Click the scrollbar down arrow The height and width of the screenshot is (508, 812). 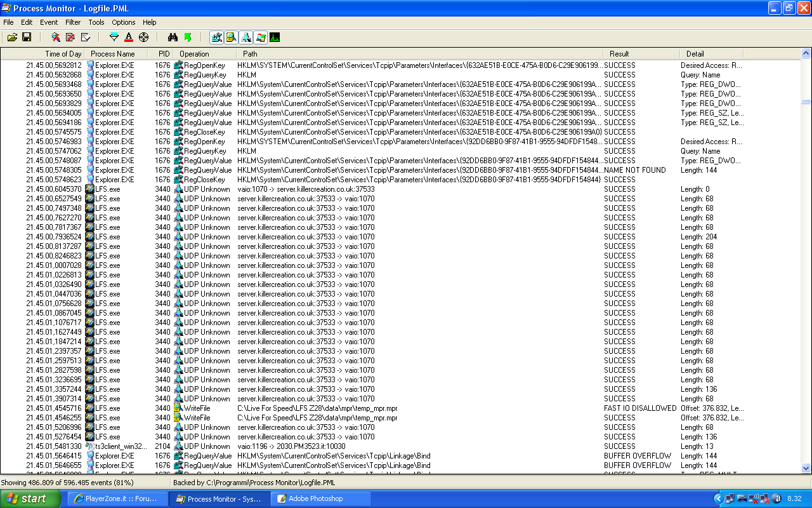pos(806,469)
